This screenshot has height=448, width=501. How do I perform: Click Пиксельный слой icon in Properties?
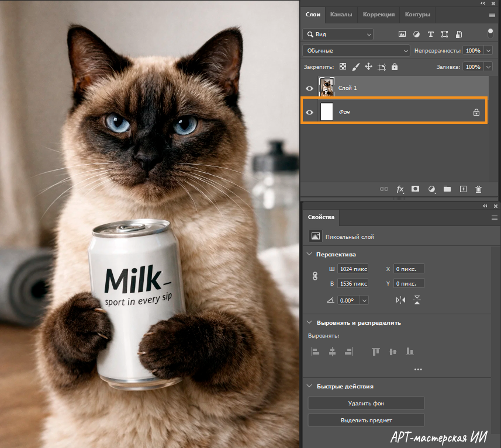315,237
